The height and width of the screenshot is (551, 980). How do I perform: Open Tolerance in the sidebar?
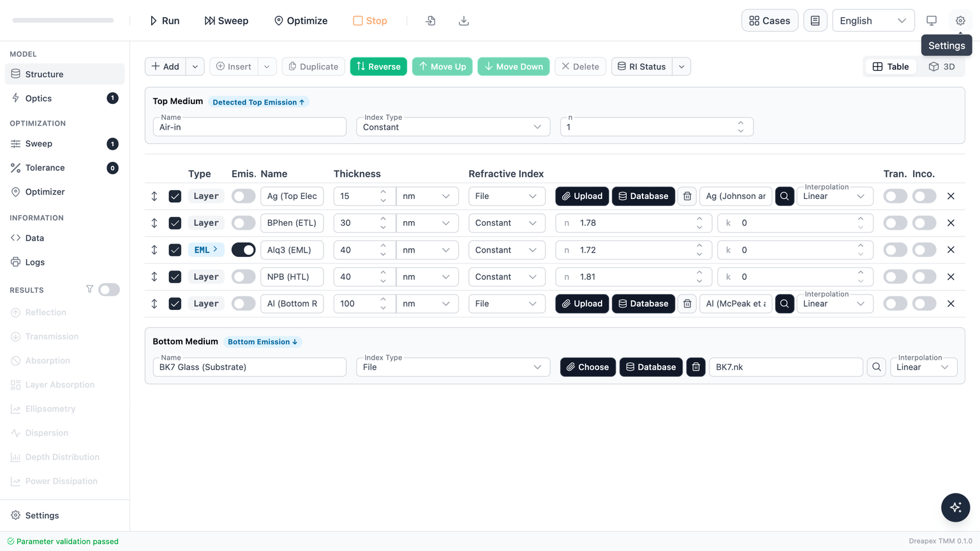click(x=64, y=168)
